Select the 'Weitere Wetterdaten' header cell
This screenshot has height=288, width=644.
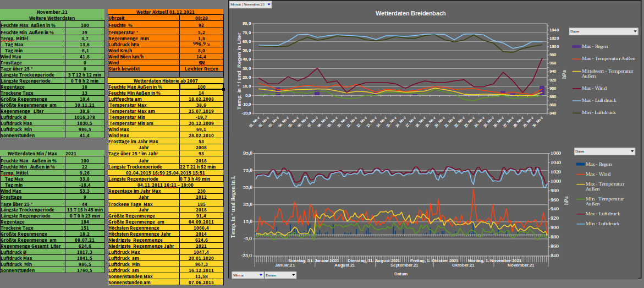pos(53,18)
